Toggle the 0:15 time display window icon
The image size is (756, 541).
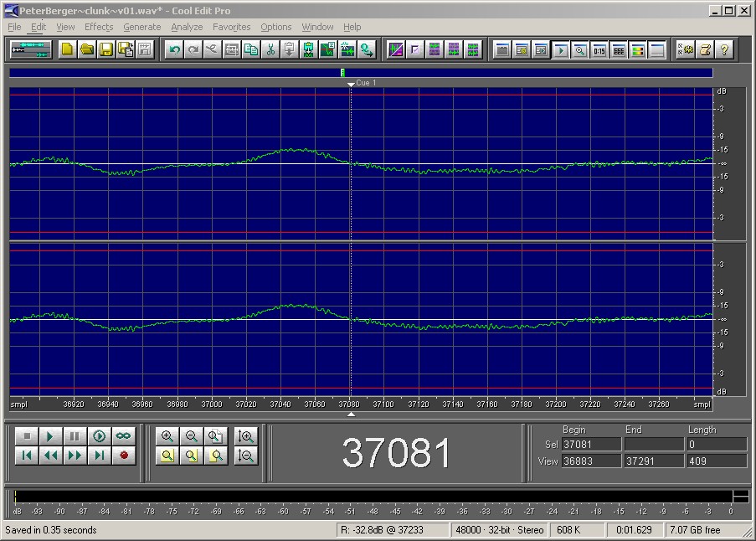pos(599,49)
